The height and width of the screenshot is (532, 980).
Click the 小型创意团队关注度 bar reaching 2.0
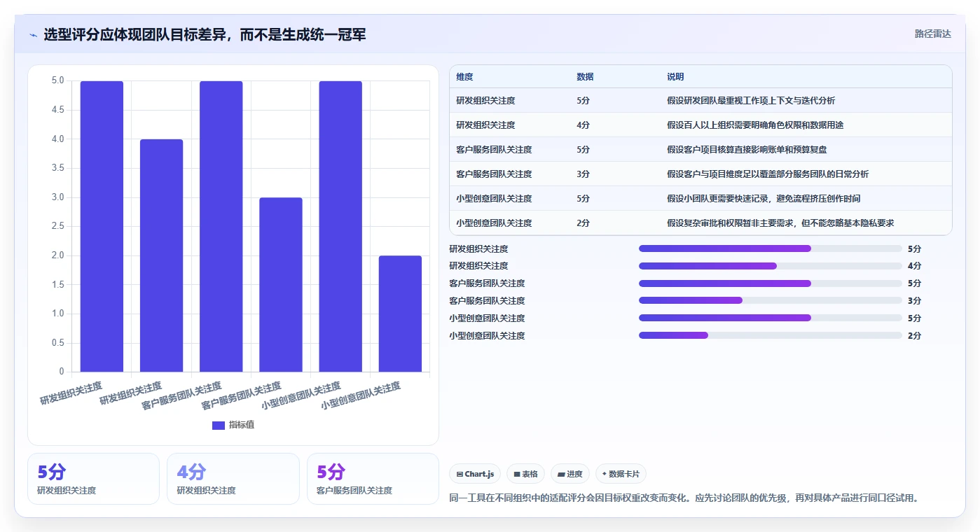[x=400, y=314]
